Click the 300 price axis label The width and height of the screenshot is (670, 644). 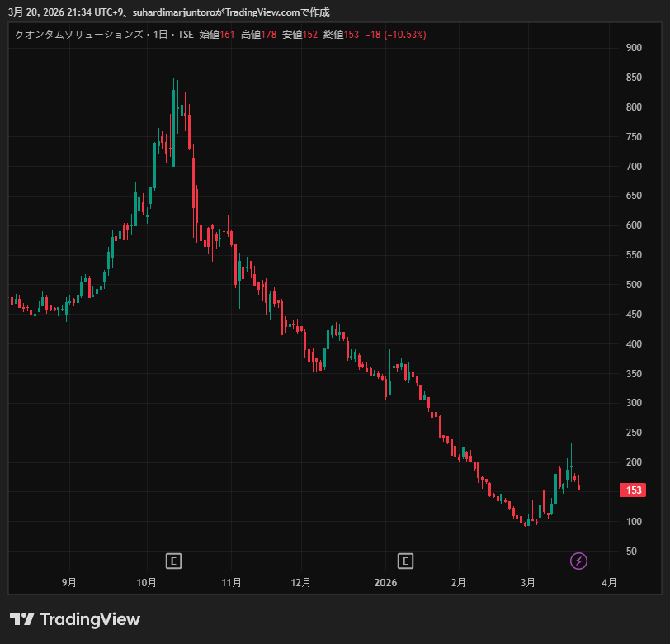pyautogui.click(x=634, y=403)
